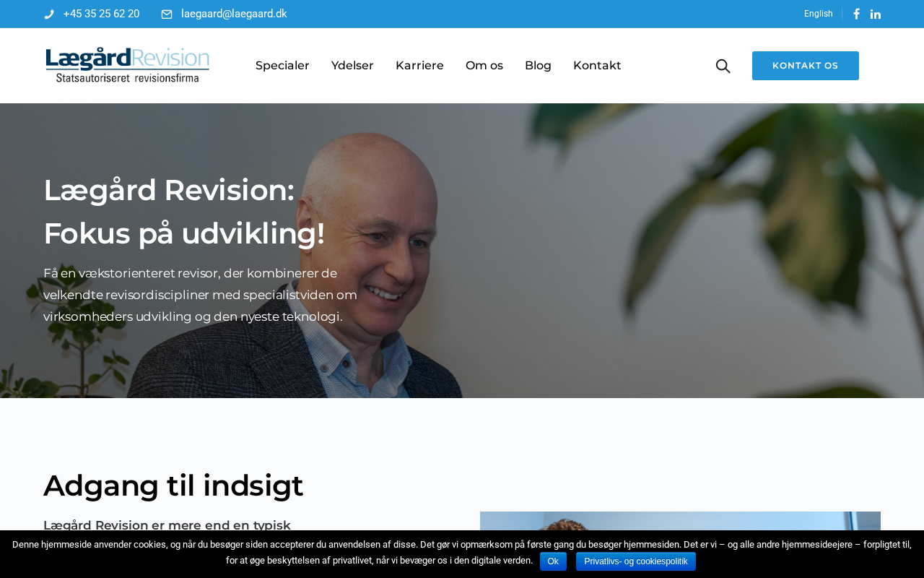Accept cookies with the Ok button
Screen dimensions: 924x578
[x=553, y=561]
